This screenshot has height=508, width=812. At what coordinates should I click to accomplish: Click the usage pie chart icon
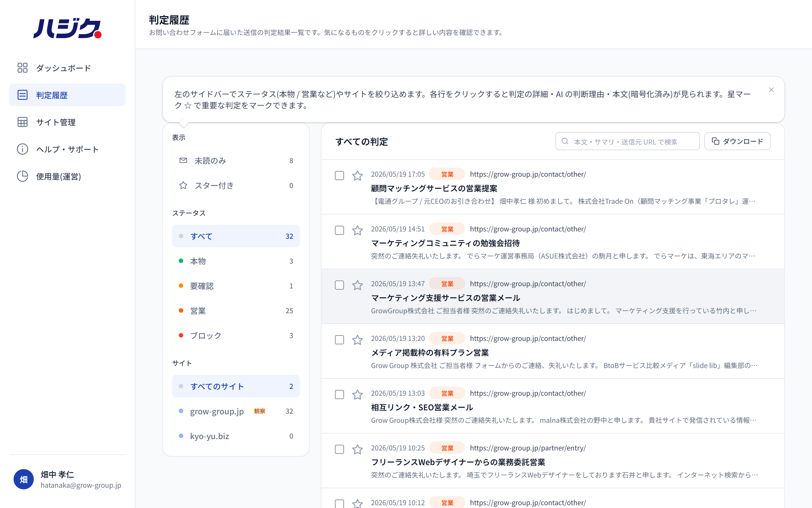coord(23,176)
